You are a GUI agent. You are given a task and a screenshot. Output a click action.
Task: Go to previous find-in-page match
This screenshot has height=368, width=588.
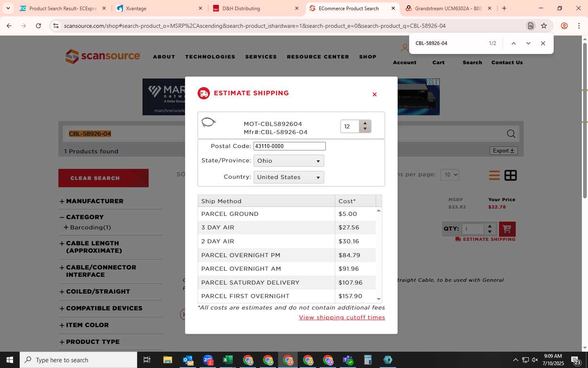point(514,43)
